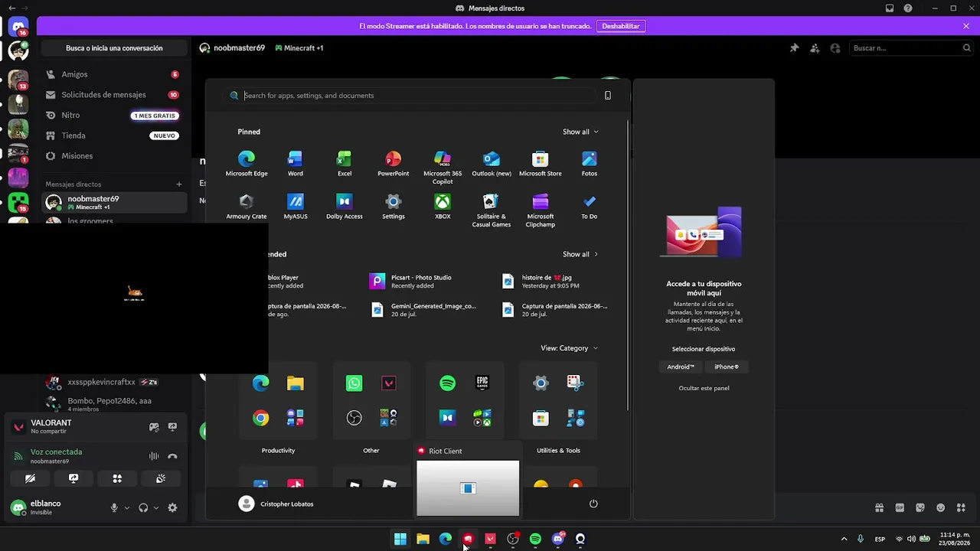
Task: Launch Google Chrome from Productivity folder
Action: coord(261,418)
